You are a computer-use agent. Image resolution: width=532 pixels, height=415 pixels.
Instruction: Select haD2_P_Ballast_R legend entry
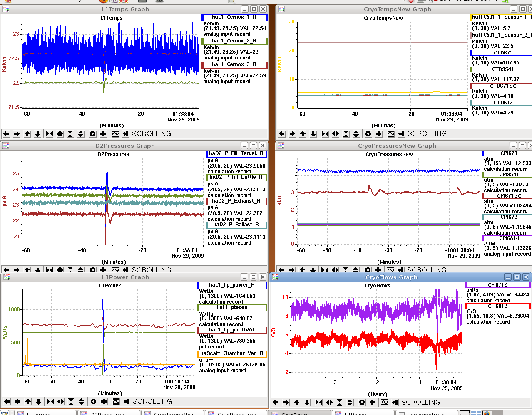[236, 225]
